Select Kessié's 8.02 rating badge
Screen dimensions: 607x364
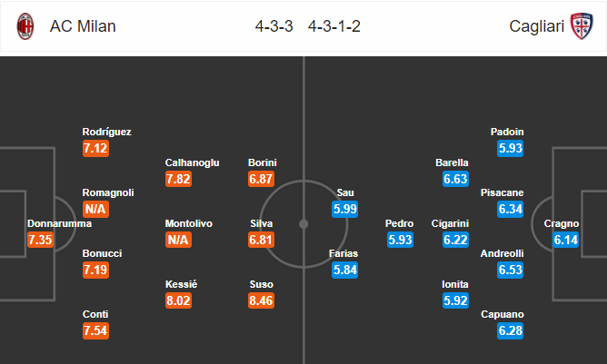pyautogui.click(x=178, y=300)
